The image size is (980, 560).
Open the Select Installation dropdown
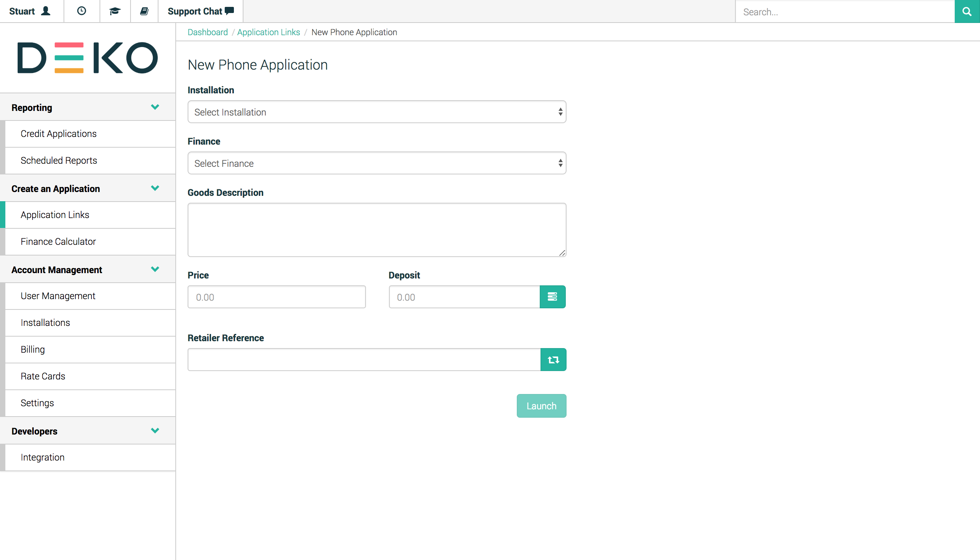pyautogui.click(x=376, y=112)
